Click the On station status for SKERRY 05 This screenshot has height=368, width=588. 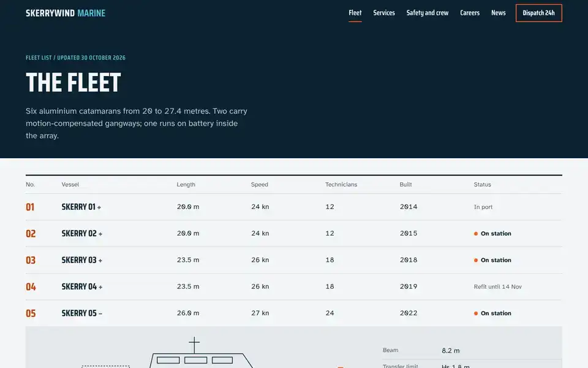pos(492,313)
